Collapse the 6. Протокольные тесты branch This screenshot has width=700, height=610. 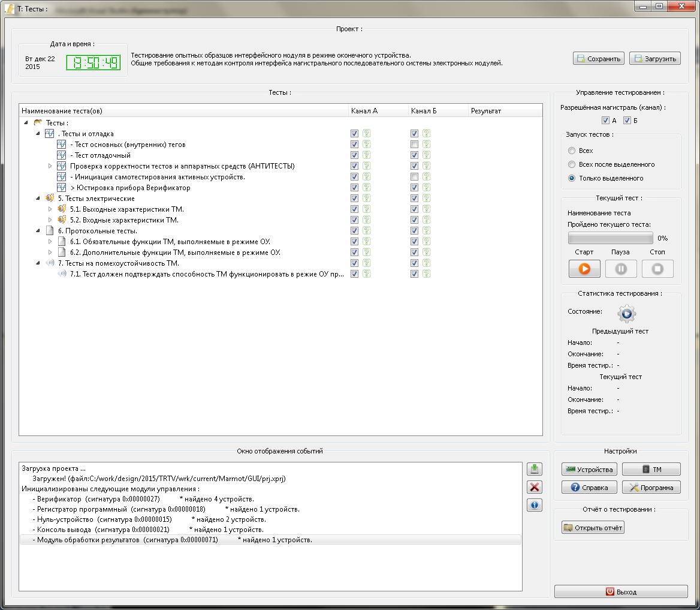click(38, 230)
